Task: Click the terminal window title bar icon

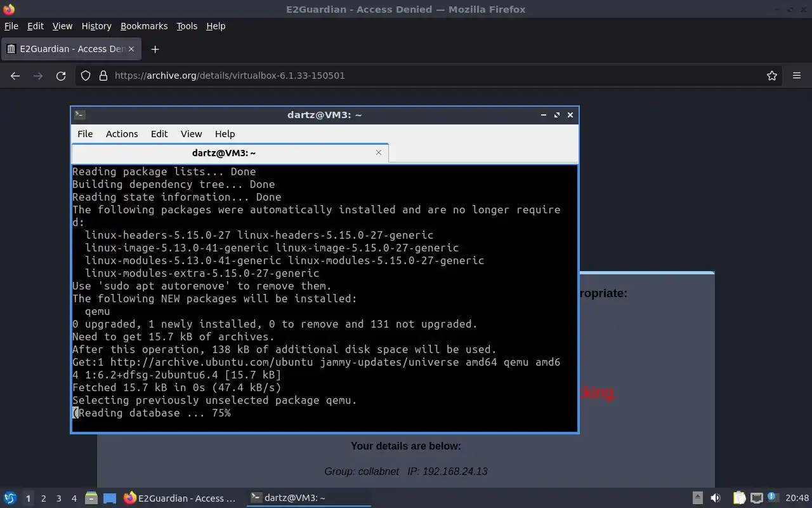Action: tap(80, 115)
